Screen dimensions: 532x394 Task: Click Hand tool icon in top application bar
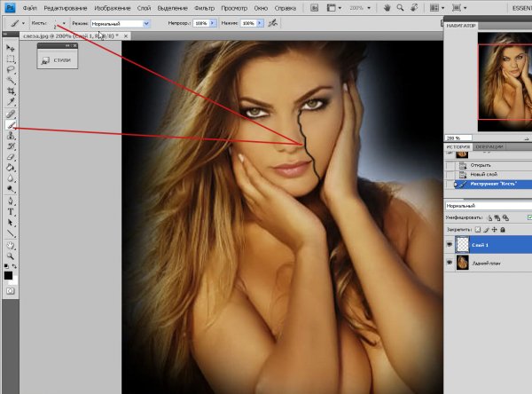click(x=387, y=8)
